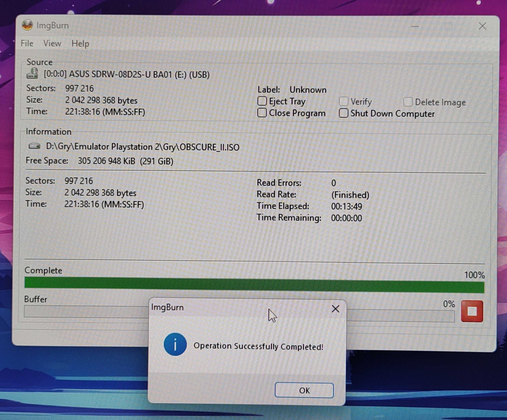Image resolution: width=507 pixels, height=420 pixels.
Task: Close the Operation Successfully Completed dialog
Action: pos(335,309)
